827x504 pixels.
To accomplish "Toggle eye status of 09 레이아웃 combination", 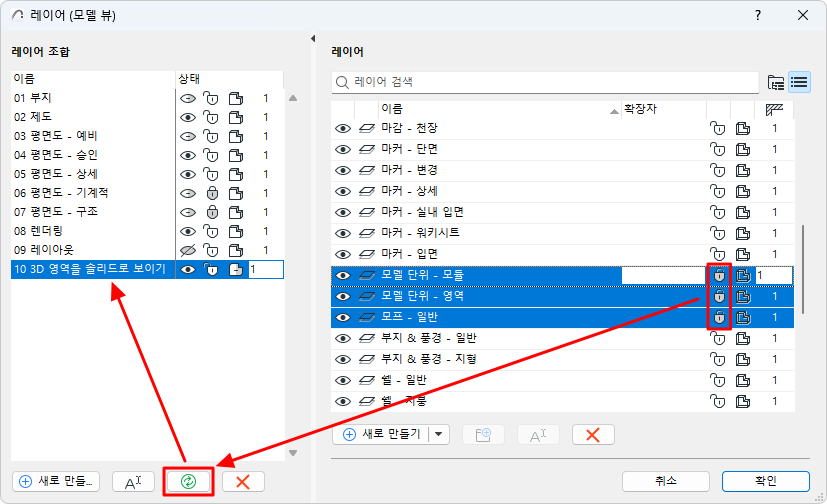I will (188, 250).
